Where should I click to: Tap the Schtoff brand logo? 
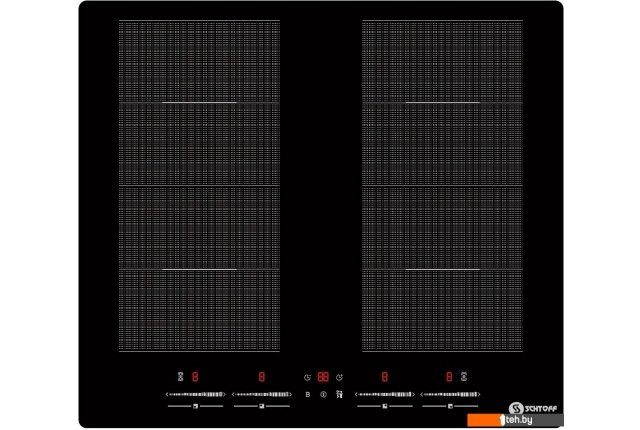pos(540,407)
